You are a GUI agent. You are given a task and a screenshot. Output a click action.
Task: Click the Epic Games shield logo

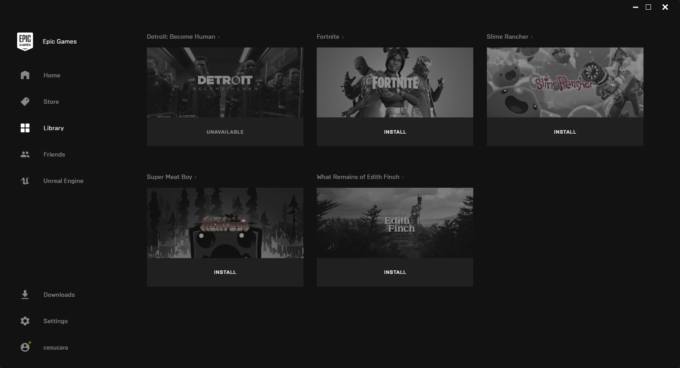(x=25, y=42)
